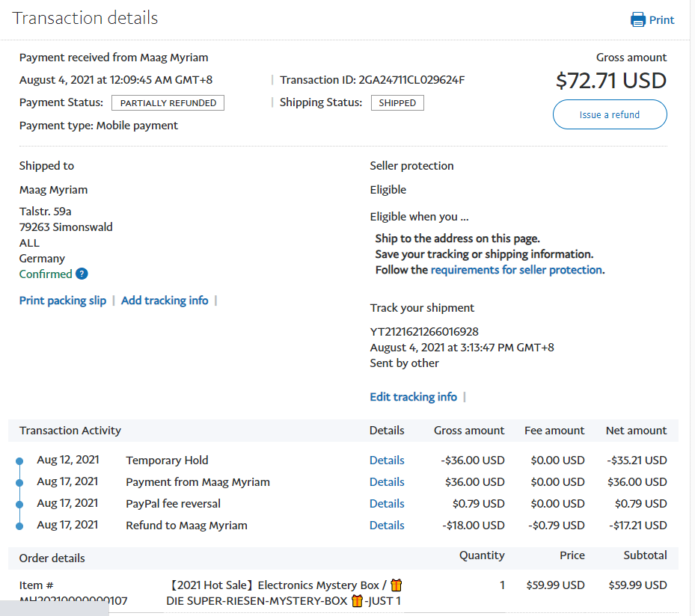
Task: Click the printer icon at top right
Action: [638, 20]
